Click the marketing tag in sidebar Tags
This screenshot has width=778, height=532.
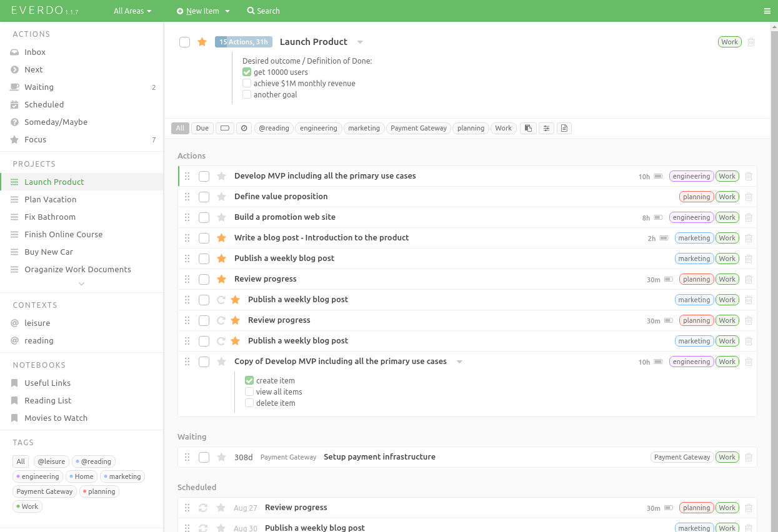coord(124,476)
